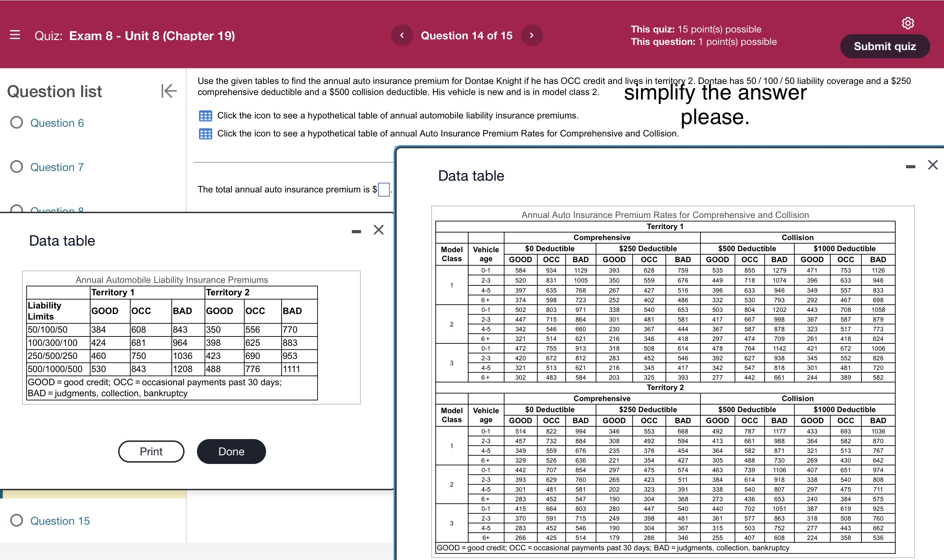Screen dimensions: 944x560
Task: Open the Question 7 link
Action: [57, 167]
